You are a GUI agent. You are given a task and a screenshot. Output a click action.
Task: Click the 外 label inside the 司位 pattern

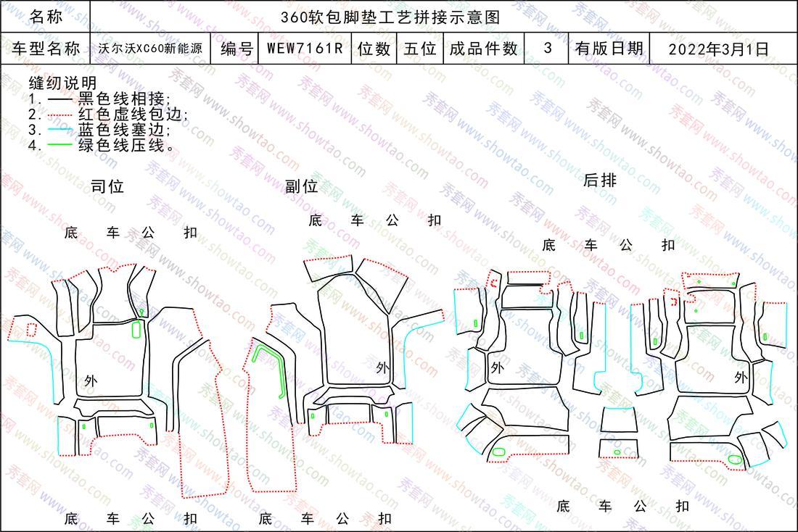tap(91, 381)
